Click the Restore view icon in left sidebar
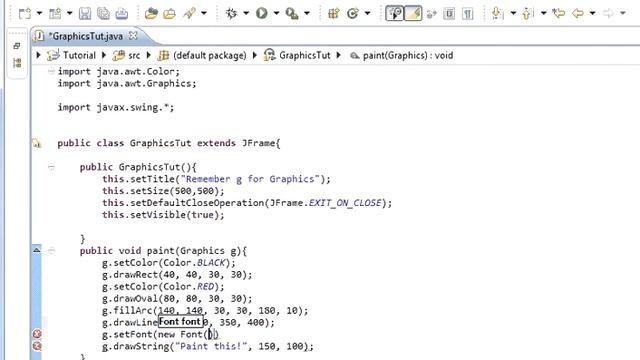 click(17, 46)
